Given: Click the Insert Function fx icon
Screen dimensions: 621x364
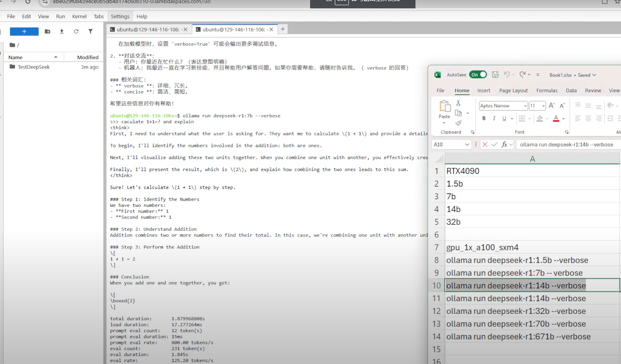Looking at the screenshot, I should pyautogui.click(x=504, y=144).
